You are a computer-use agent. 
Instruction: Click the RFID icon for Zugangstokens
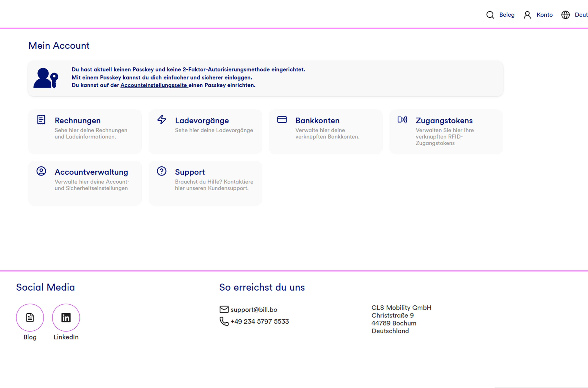point(402,119)
